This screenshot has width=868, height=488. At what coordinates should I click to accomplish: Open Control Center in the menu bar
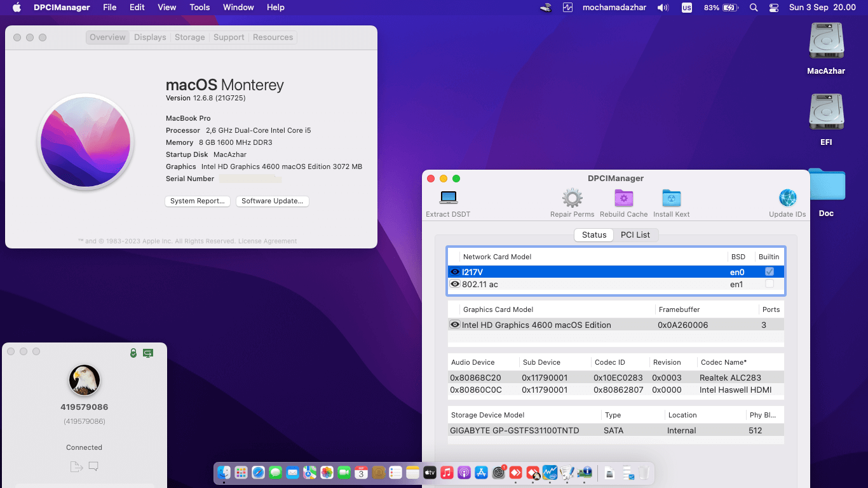click(773, 8)
